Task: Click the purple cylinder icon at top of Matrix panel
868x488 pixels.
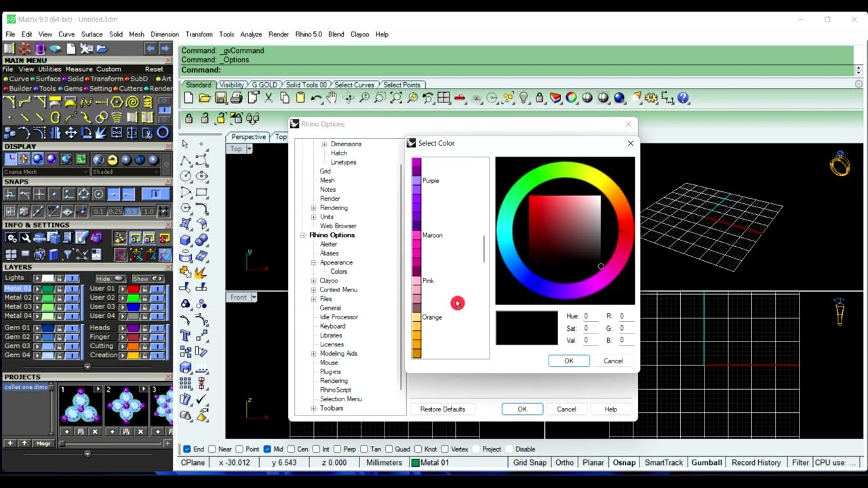Action: [40, 49]
